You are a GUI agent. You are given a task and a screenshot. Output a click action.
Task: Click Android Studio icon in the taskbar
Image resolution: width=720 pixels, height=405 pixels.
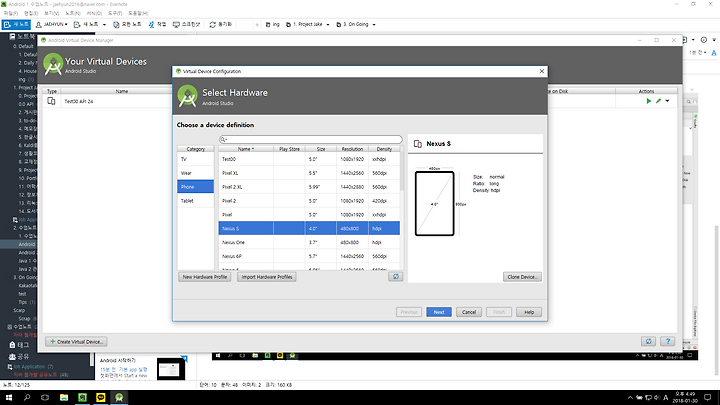(119, 398)
